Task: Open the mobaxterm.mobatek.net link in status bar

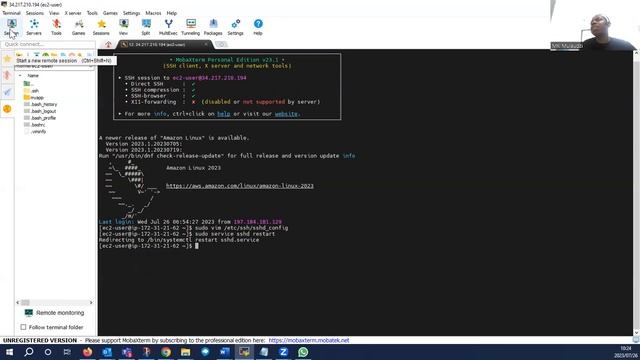Action: point(309,340)
